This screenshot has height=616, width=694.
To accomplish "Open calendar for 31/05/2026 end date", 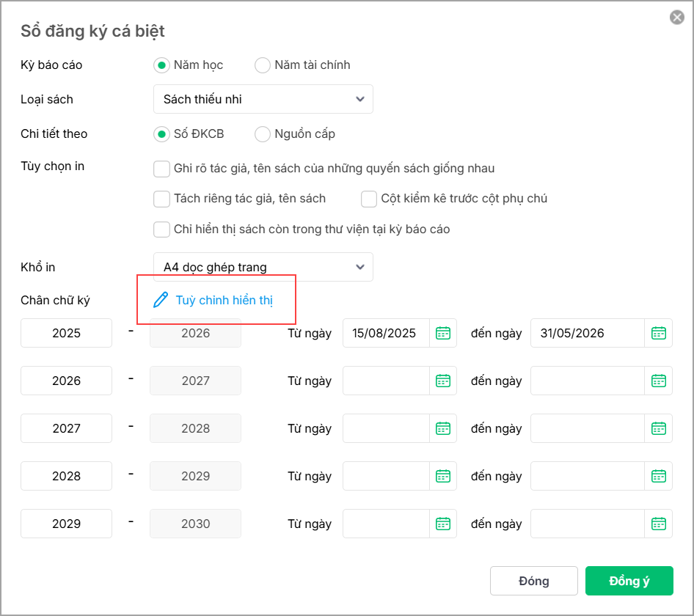I will [659, 333].
